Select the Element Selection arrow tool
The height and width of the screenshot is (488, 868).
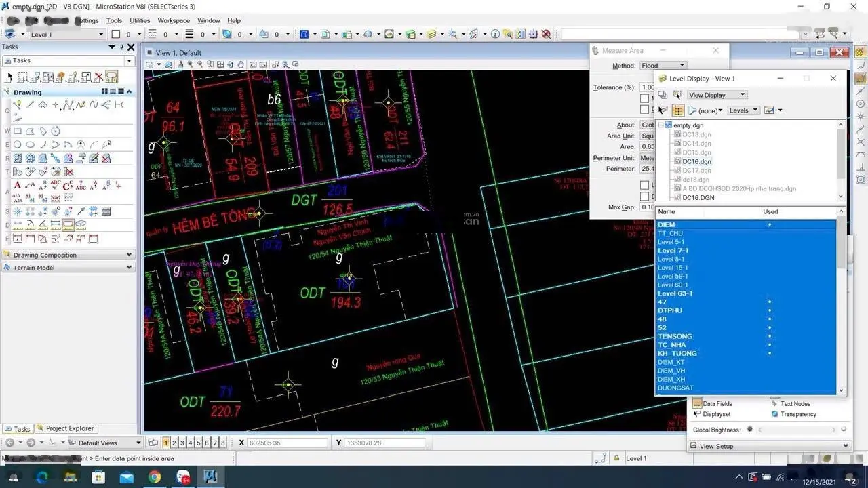click(9, 77)
